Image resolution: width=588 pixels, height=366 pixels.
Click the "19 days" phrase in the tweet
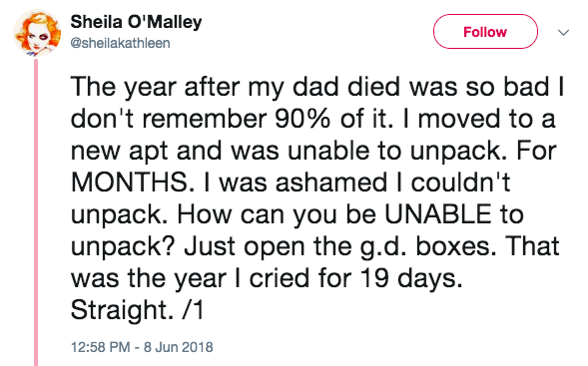(411, 279)
